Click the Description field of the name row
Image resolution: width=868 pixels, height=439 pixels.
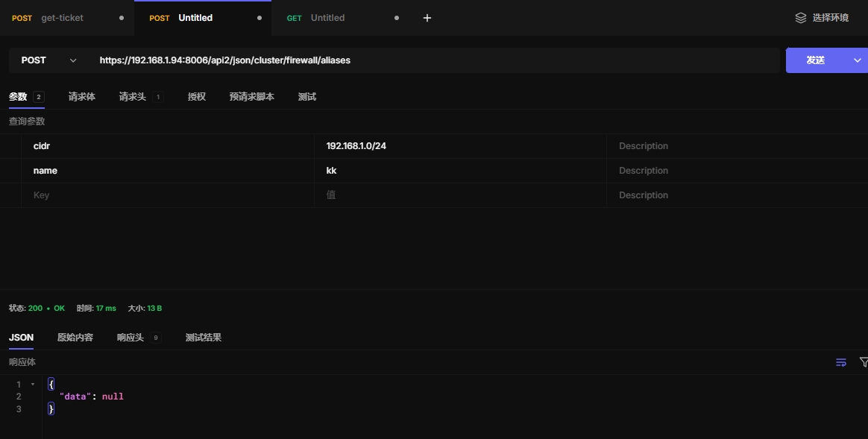coord(735,171)
